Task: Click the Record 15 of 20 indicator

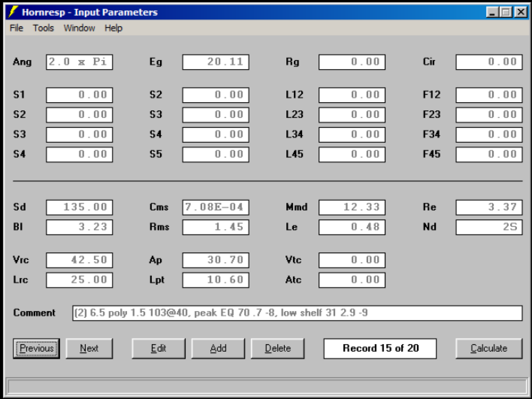Action: click(380, 348)
